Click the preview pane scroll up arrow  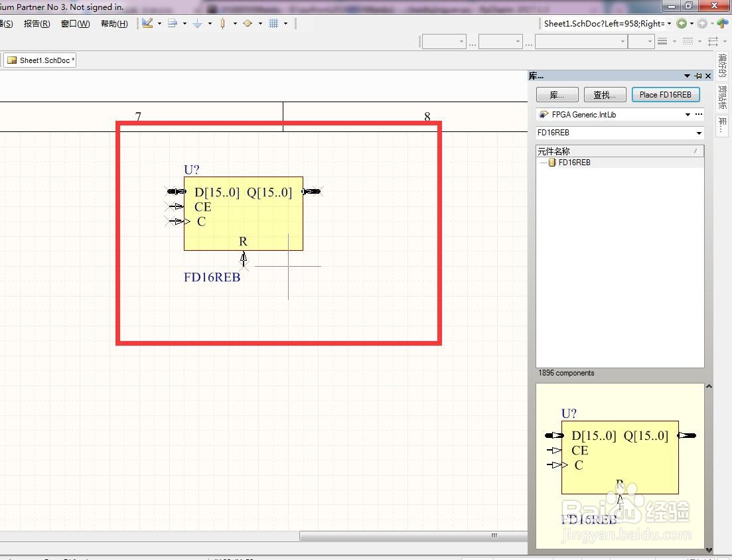pos(709,386)
